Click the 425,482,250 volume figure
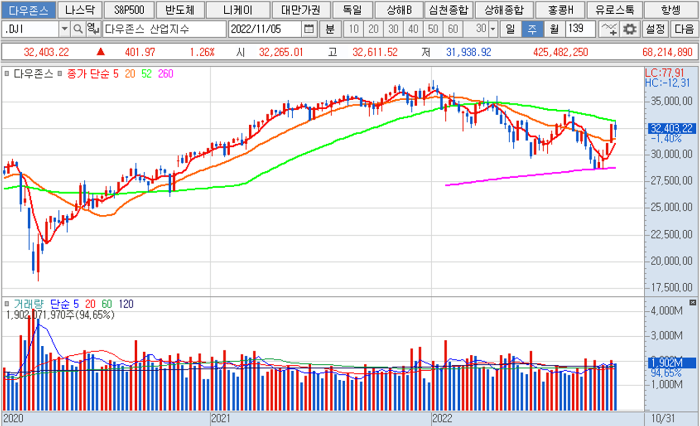This screenshot has height=426, width=700. coord(560,52)
